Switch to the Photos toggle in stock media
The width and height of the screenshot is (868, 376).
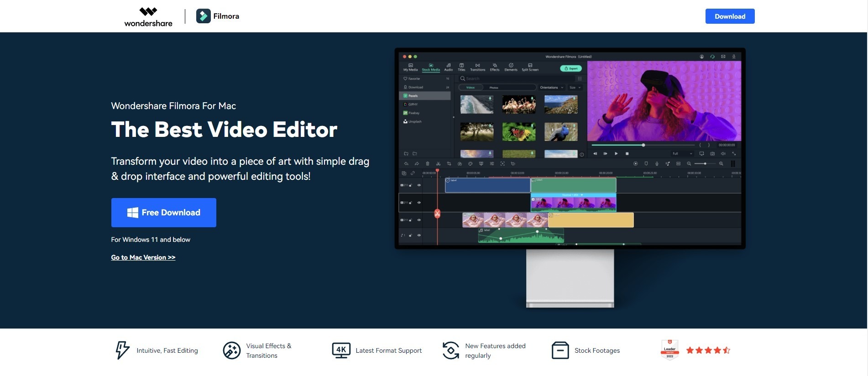[494, 87]
